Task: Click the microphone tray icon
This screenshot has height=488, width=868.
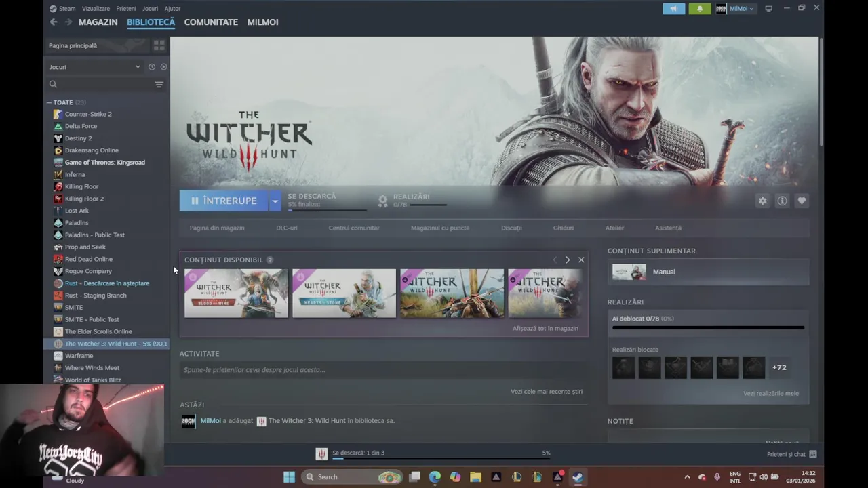Action: click(717, 477)
